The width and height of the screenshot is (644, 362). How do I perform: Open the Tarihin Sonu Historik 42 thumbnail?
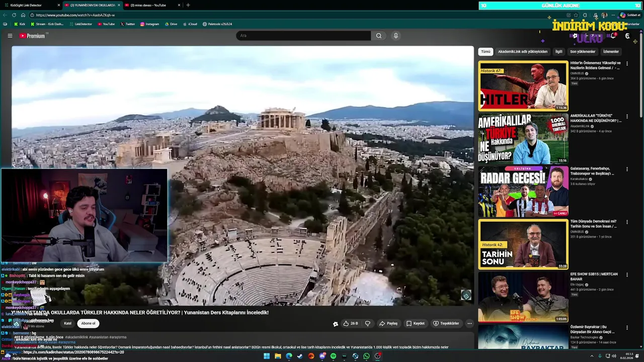click(523, 244)
